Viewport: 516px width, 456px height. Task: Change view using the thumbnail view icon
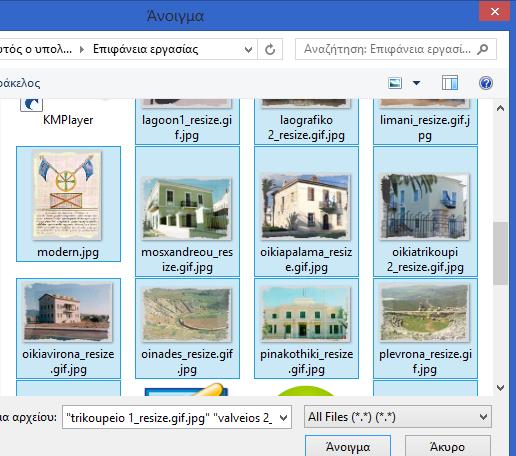(395, 83)
